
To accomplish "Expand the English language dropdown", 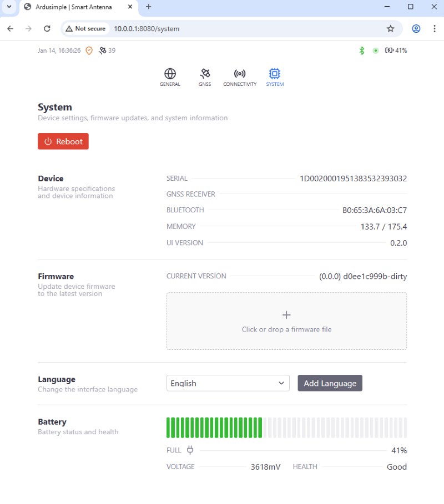I will (x=228, y=383).
